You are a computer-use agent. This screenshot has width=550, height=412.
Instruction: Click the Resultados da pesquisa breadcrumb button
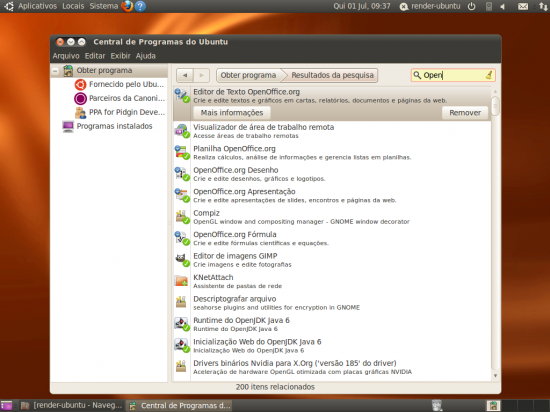pyautogui.click(x=332, y=75)
